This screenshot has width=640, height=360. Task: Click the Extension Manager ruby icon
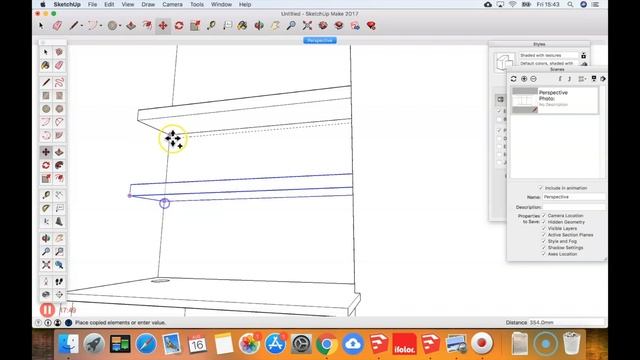[371, 26]
